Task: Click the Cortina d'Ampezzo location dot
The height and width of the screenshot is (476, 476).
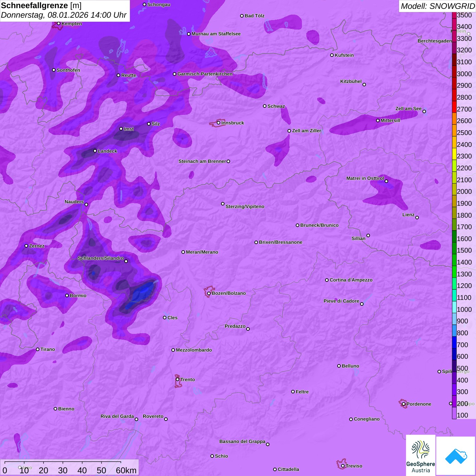Action: [327, 280]
